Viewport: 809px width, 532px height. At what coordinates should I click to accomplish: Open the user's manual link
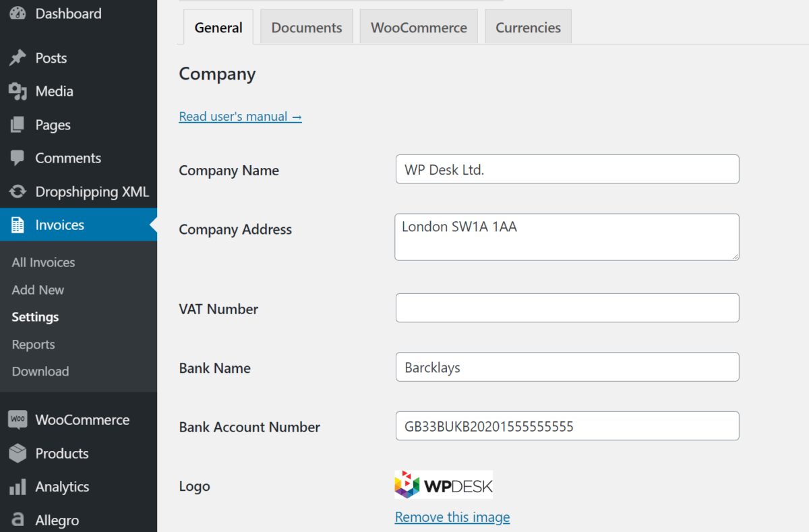[x=240, y=116]
